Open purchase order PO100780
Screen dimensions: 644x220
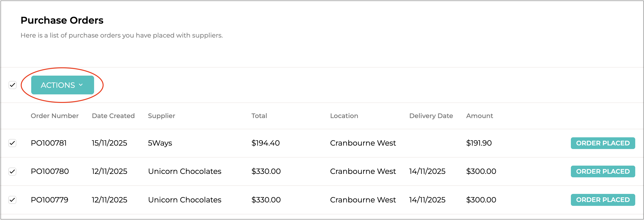coord(50,171)
